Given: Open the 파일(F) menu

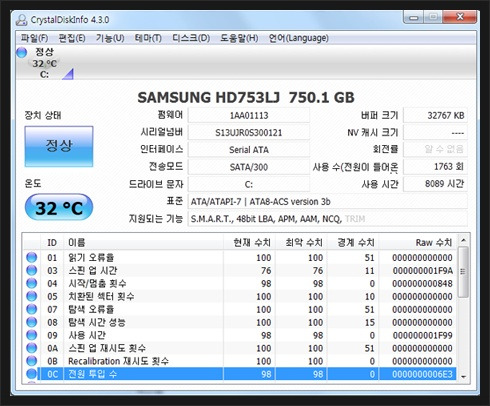Looking at the screenshot, I should click(x=34, y=38).
